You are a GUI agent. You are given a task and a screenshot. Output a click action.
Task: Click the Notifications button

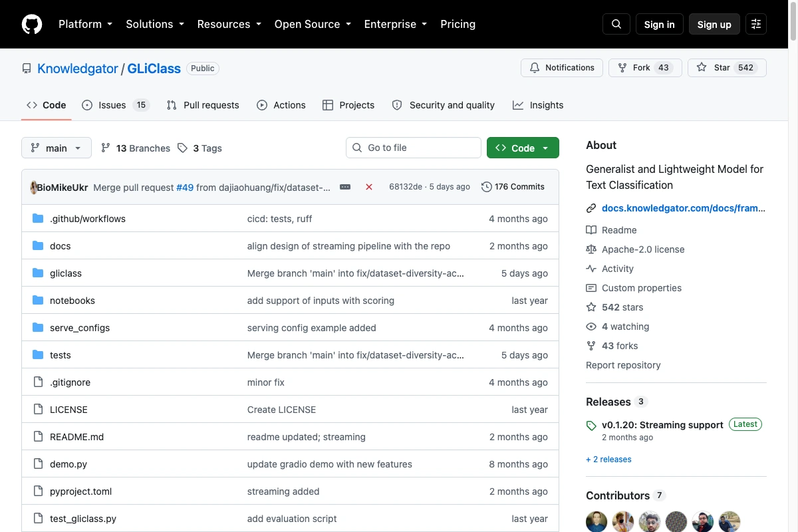point(562,68)
